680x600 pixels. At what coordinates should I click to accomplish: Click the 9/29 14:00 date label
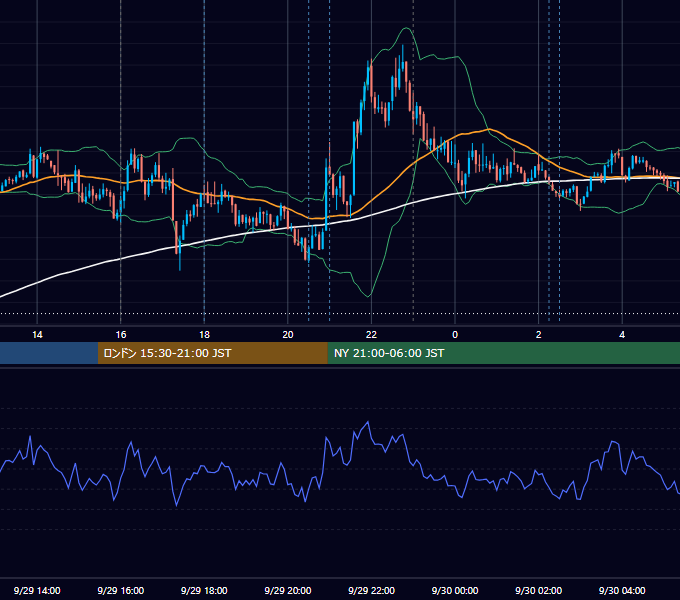(x=37, y=590)
